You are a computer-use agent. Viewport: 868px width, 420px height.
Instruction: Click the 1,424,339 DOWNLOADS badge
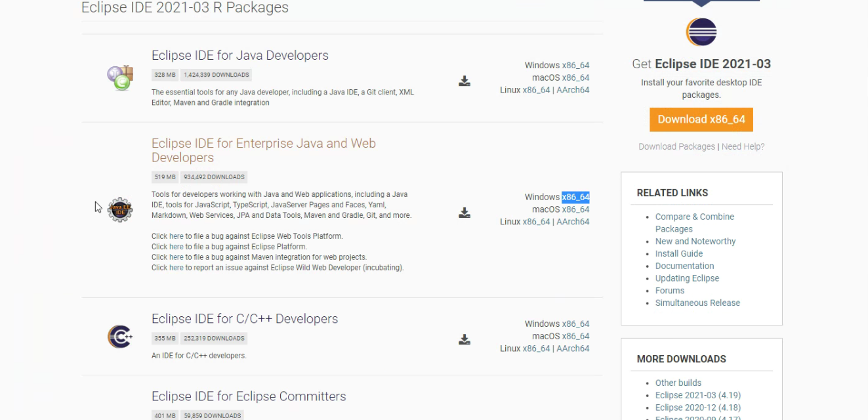217,75
